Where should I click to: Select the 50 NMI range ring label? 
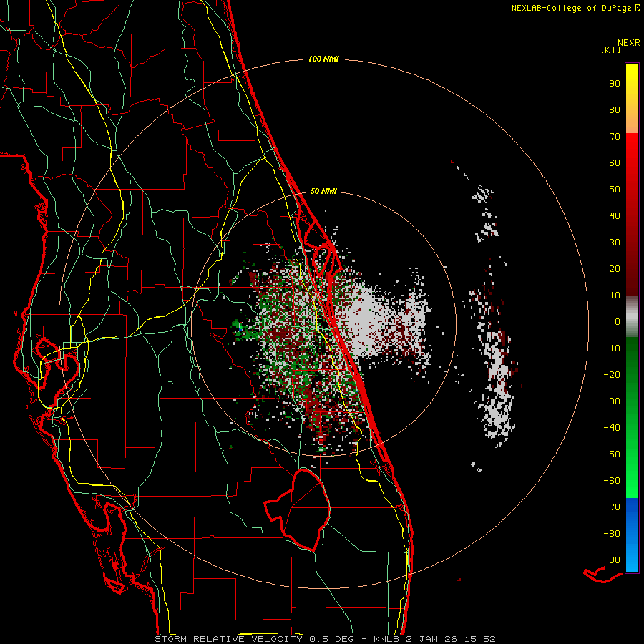323,191
